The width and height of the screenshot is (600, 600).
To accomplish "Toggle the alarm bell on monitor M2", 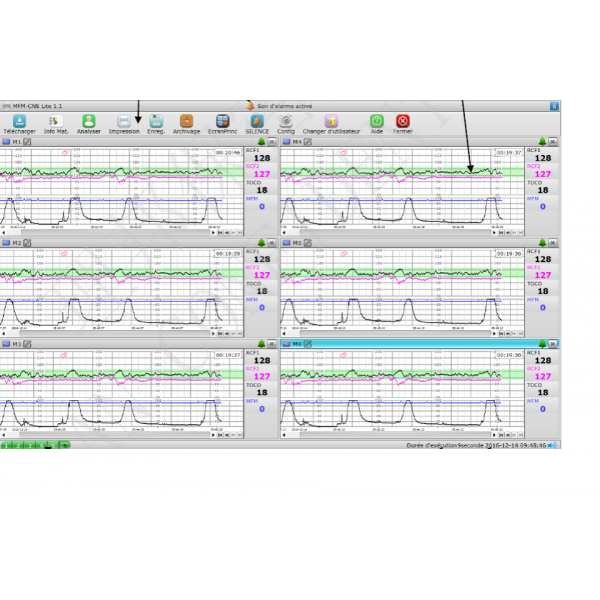I will pyautogui.click(x=261, y=242).
